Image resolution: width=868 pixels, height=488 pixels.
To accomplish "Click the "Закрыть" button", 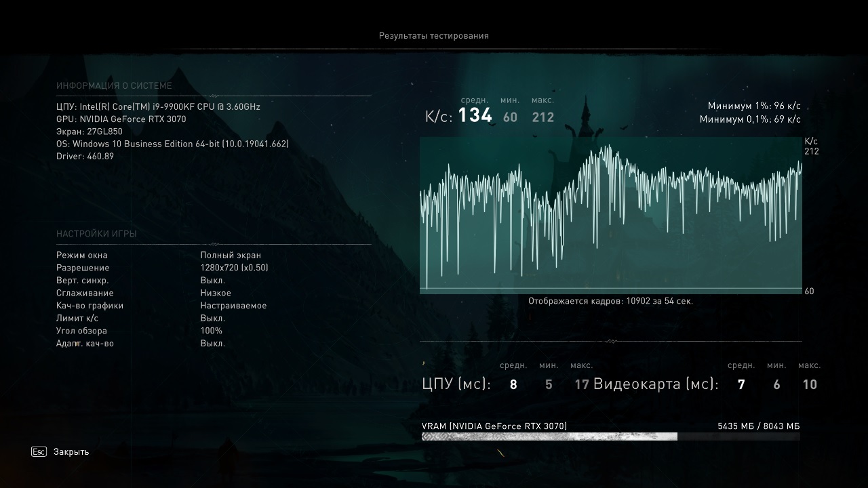I will coord(71,452).
